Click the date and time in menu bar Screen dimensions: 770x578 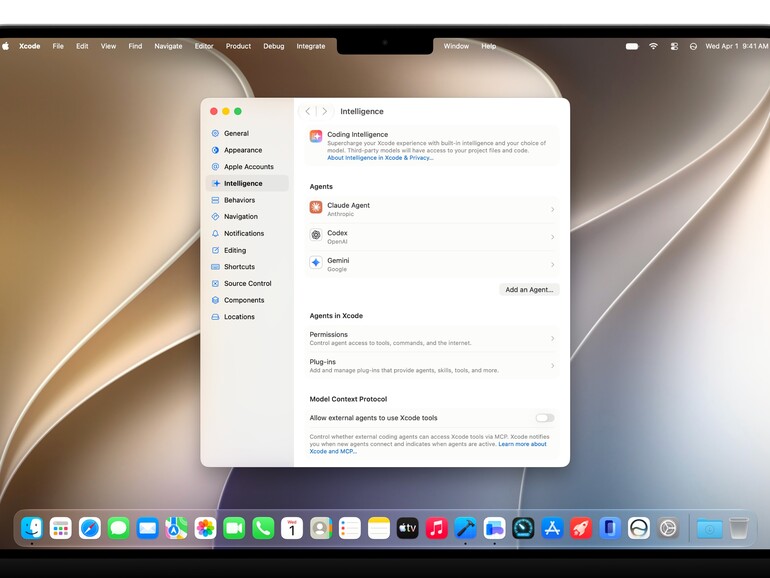point(737,46)
